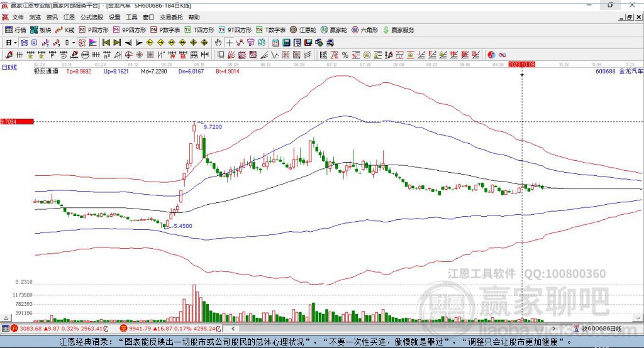
Task: Collapse volume panel with bottom-left triangle
Action: (x=6, y=318)
